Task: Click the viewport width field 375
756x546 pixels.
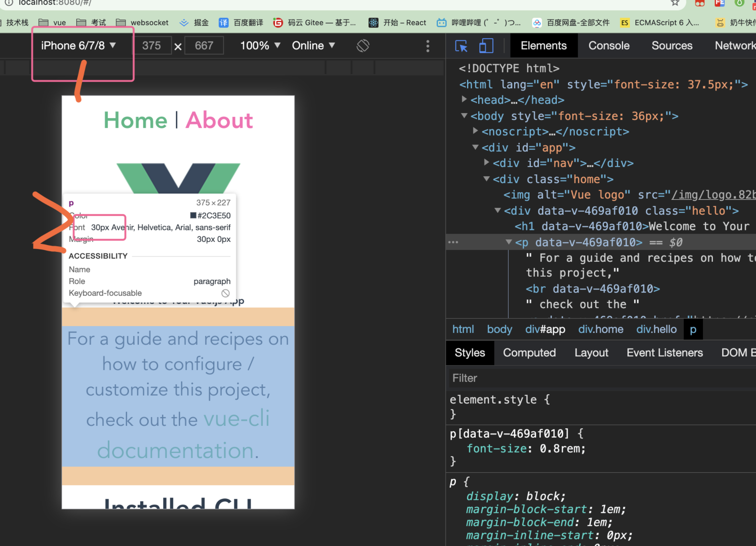Action: [x=152, y=45]
